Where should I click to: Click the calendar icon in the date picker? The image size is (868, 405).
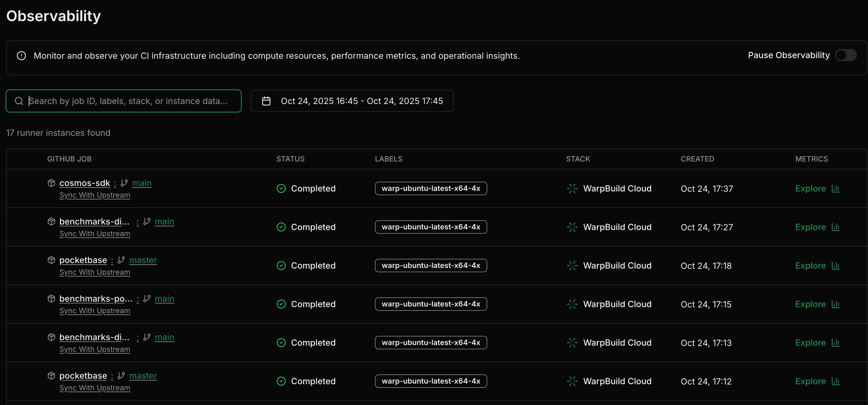[266, 101]
